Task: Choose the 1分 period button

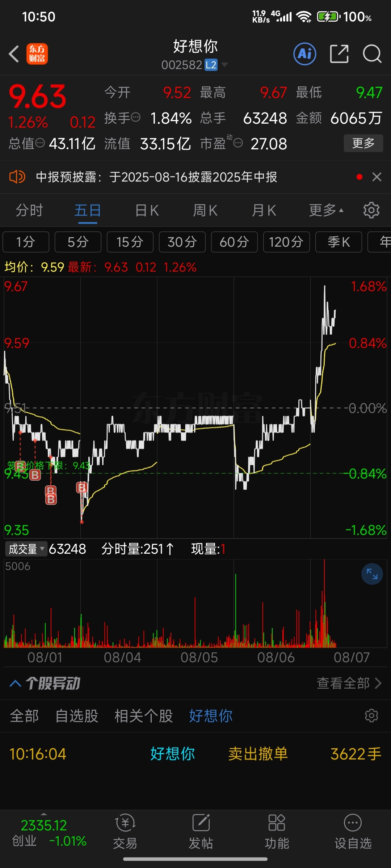Action: (x=26, y=242)
